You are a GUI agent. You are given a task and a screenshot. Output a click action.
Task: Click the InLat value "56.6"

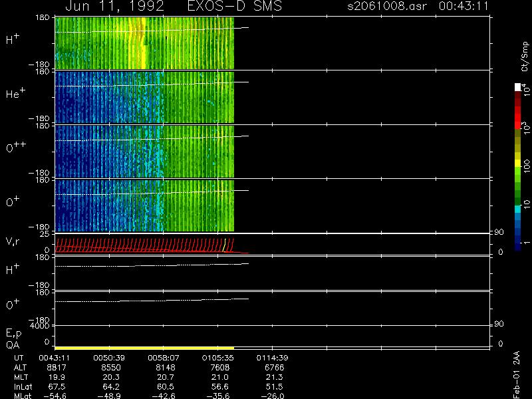point(221,386)
